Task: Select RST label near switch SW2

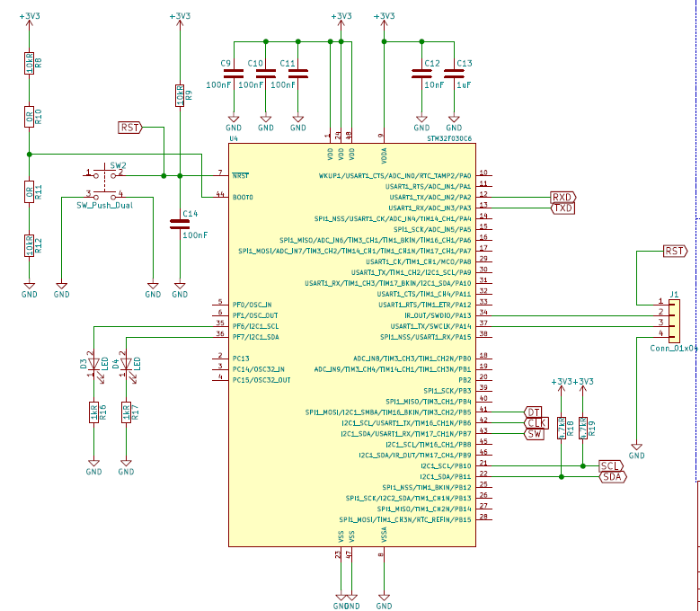Action: 130,128
